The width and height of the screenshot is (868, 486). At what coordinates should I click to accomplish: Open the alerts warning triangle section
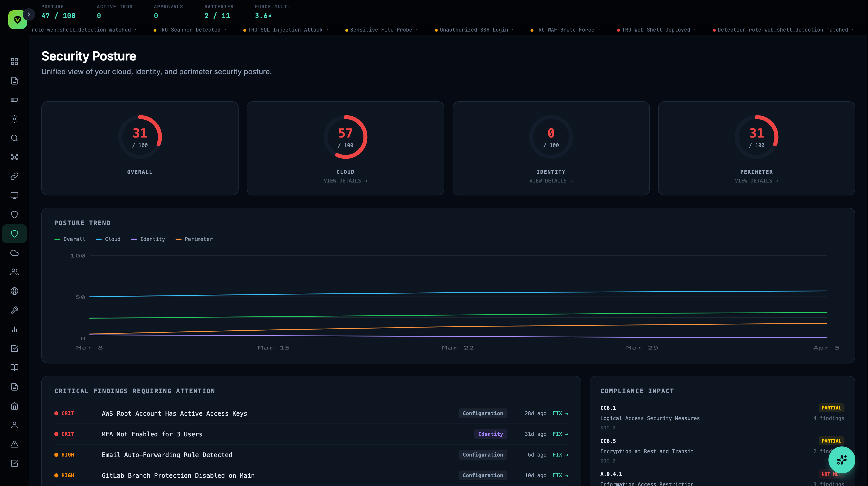(14, 444)
